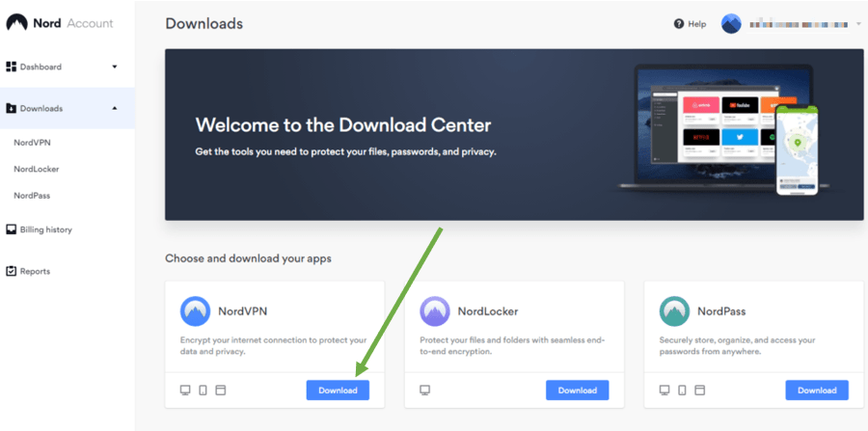Click 'Get the tools you need' subtitle
Screen dimensions: 868x431
pyautogui.click(x=346, y=151)
